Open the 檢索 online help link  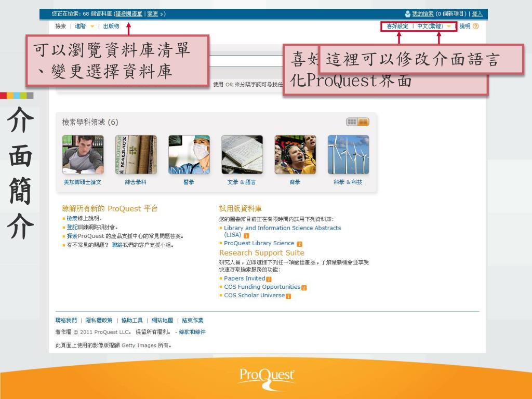pos(72,218)
